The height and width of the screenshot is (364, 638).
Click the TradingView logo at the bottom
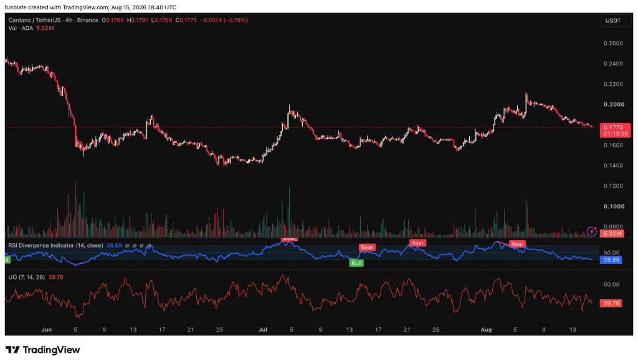click(x=43, y=350)
